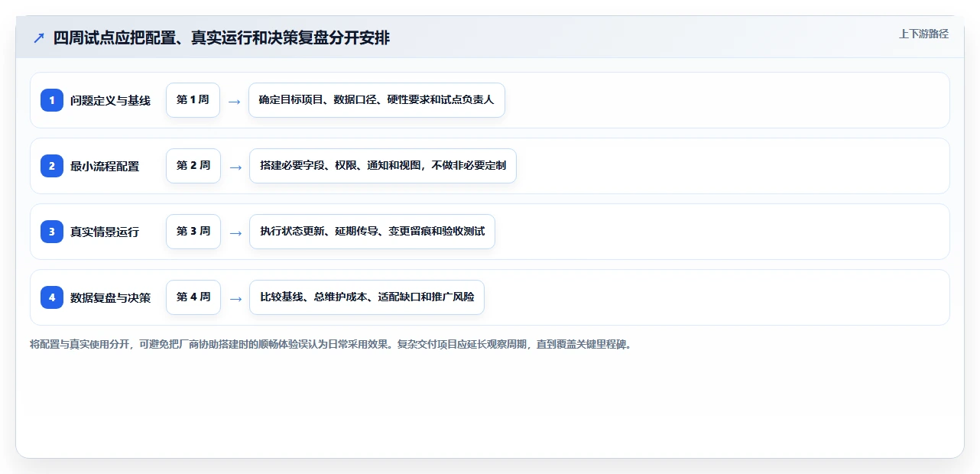Open the 比较基线、总维护成本 task box

tap(367, 297)
